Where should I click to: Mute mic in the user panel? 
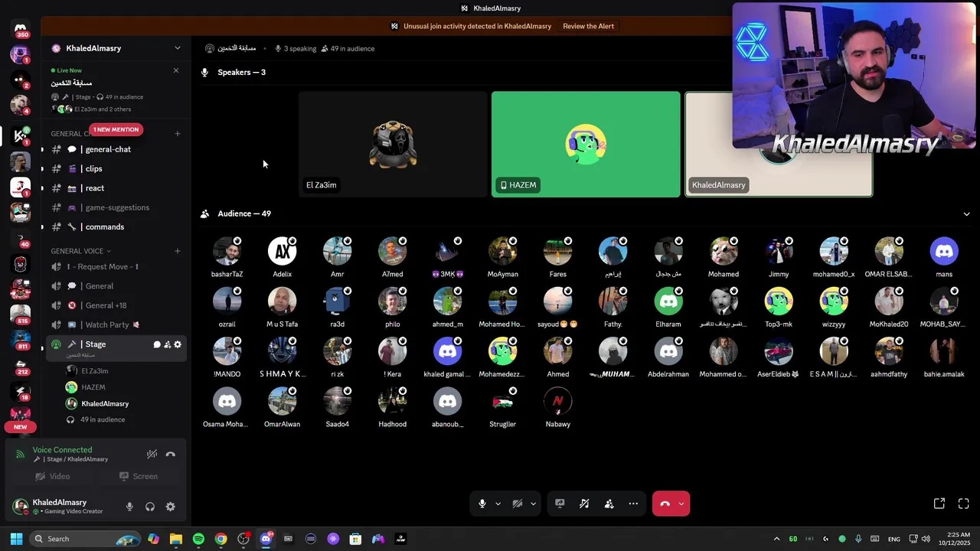[x=129, y=507]
